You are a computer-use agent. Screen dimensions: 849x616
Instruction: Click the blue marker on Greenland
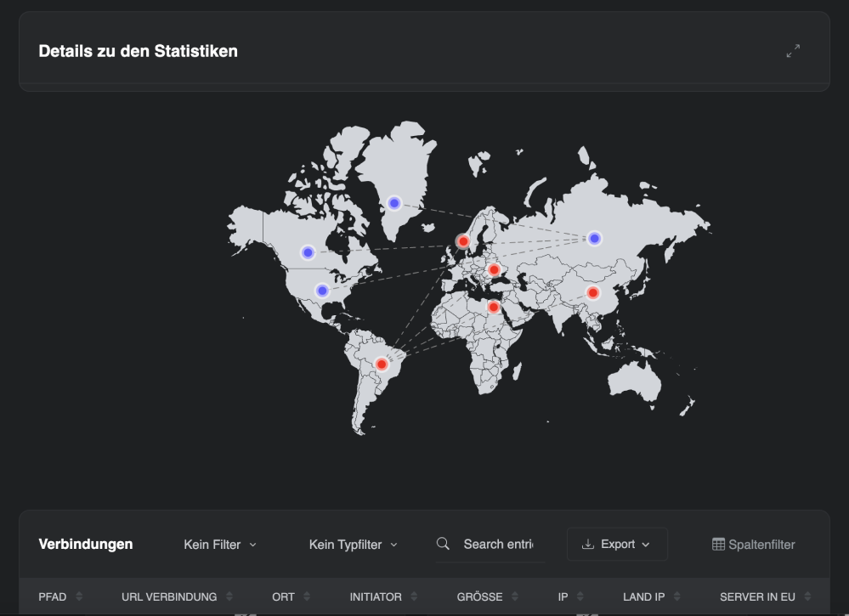tap(394, 203)
